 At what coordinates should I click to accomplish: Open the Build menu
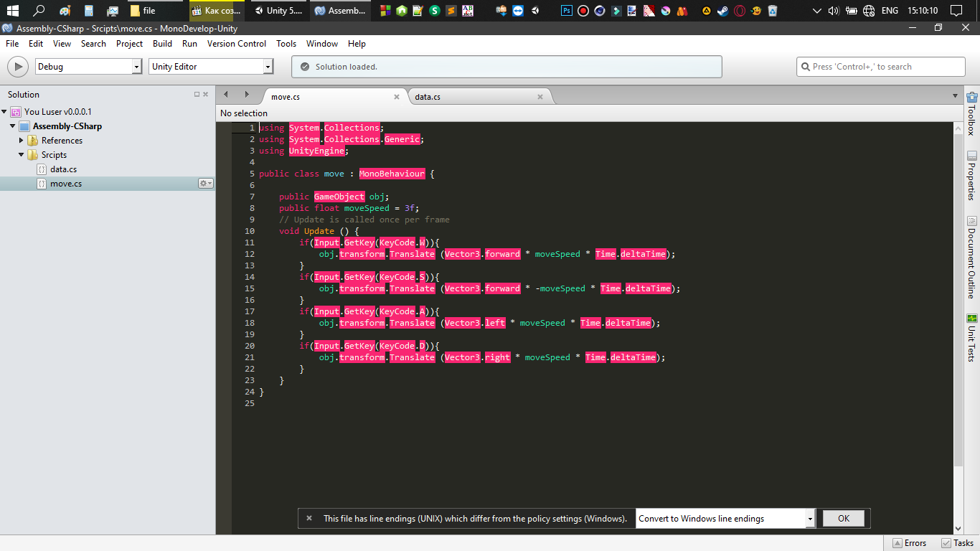163,44
